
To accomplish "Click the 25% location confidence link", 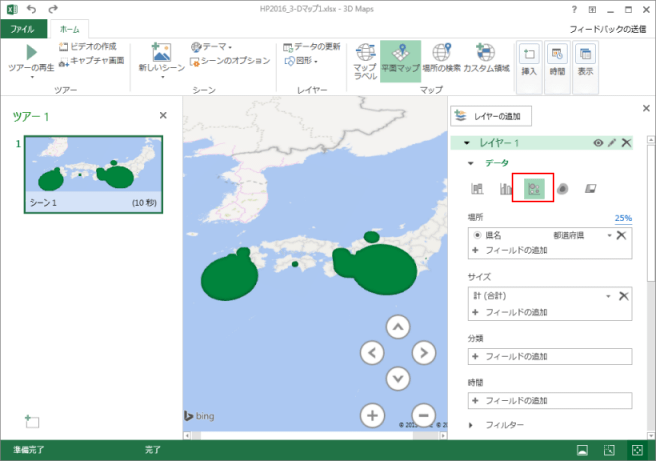I will point(623,217).
